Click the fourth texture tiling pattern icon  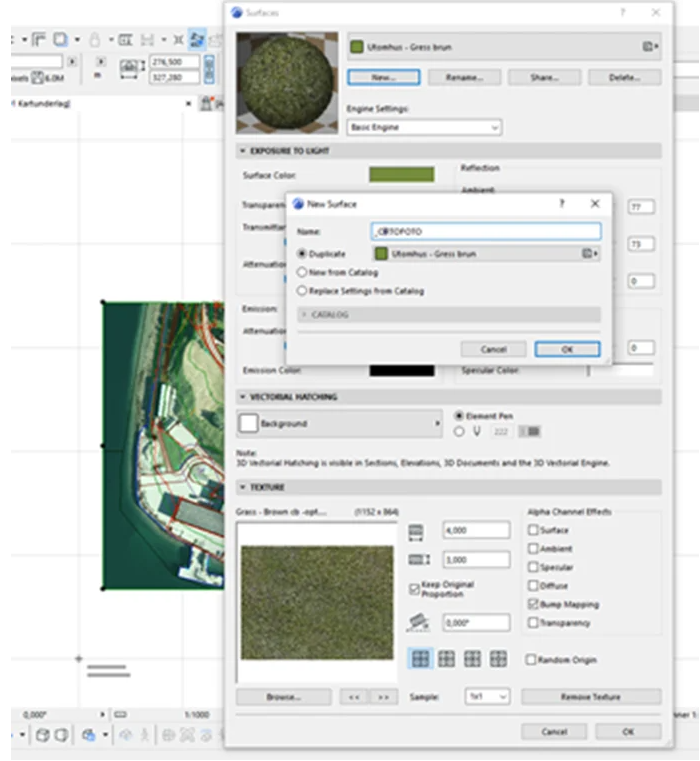[499, 659]
